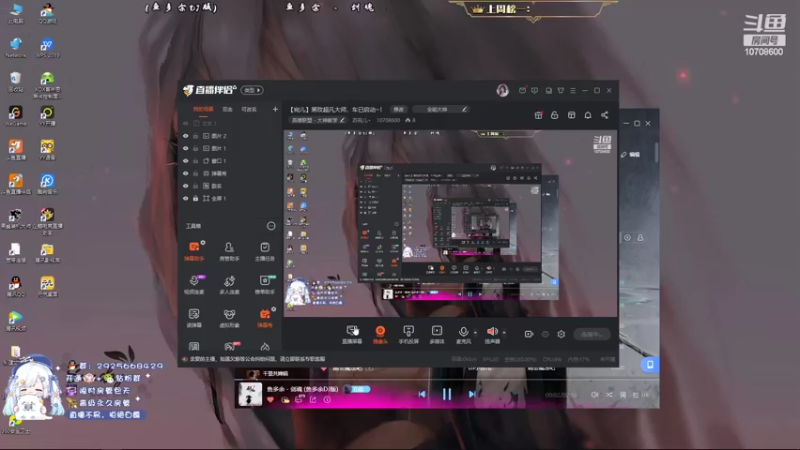Open the Network desktop icon
Viewport: 800px width, 450px height.
tap(16, 48)
